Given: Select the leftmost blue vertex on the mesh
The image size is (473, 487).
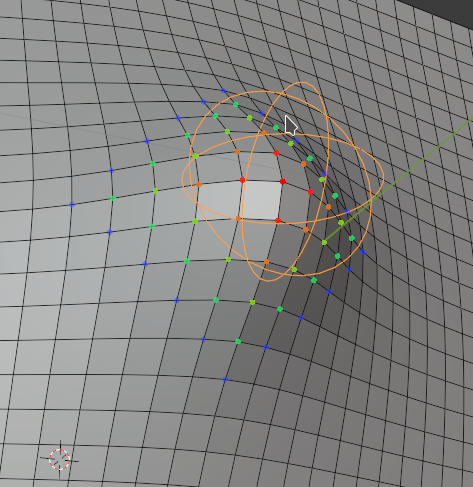Looking at the screenshot, I should pyautogui.click(x=72, y=205).
